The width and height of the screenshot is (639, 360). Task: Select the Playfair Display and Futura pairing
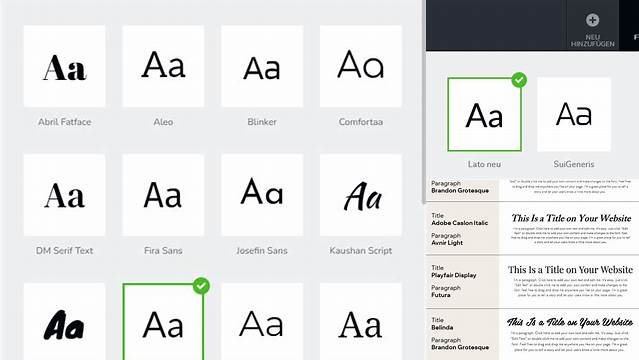tap(532, 281)
